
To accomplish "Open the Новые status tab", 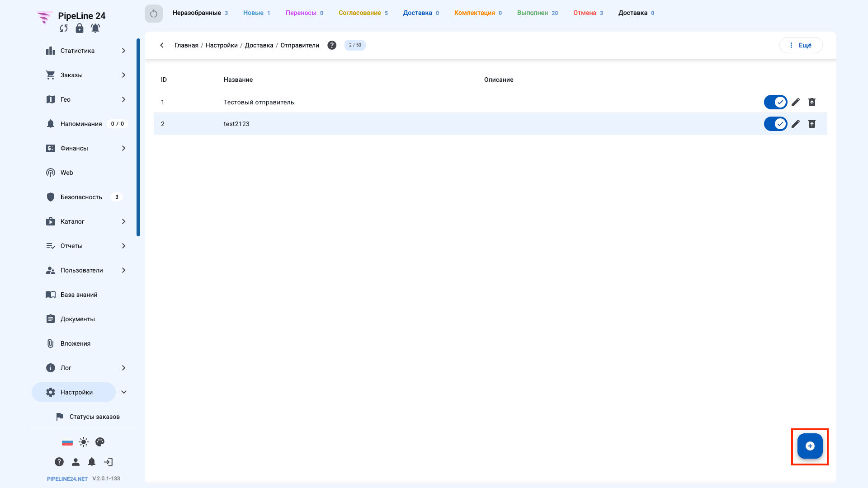I will click(x=257, y=13).
